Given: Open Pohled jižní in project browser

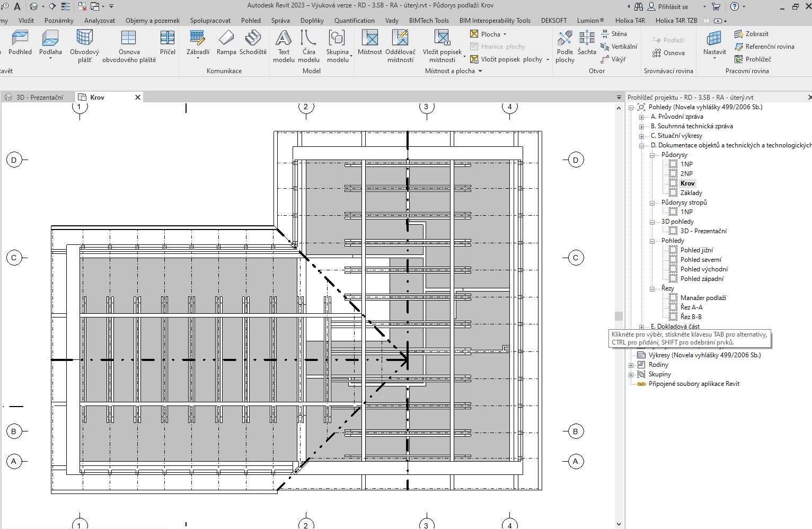Looking at the screenshot, I should click(x=696, y=250).
